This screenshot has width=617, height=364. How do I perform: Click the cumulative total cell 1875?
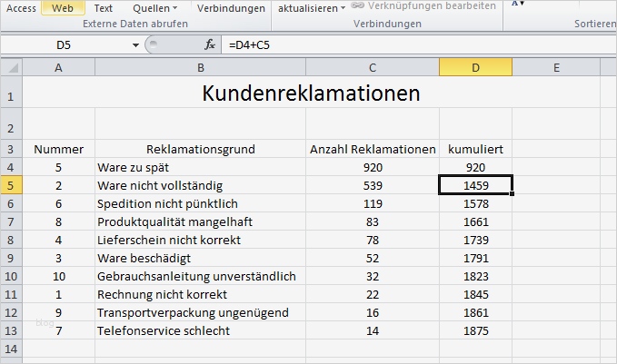coord(476,330)
